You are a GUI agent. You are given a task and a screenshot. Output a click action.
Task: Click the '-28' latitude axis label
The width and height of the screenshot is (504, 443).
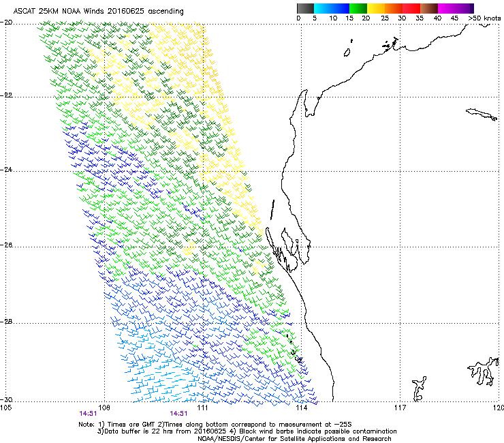(7, 322)
